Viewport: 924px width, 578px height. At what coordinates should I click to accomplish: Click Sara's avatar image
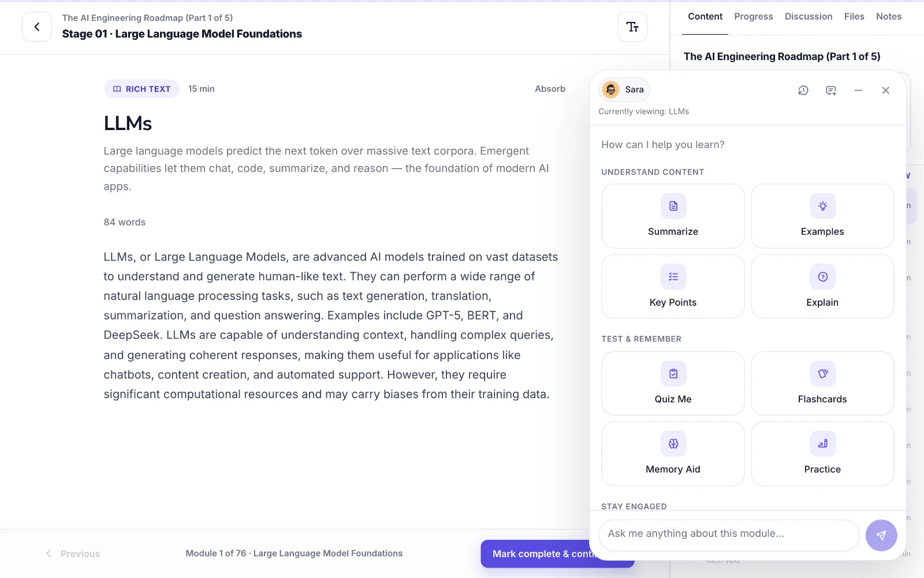pyautogui.click(x=610, y=90)
